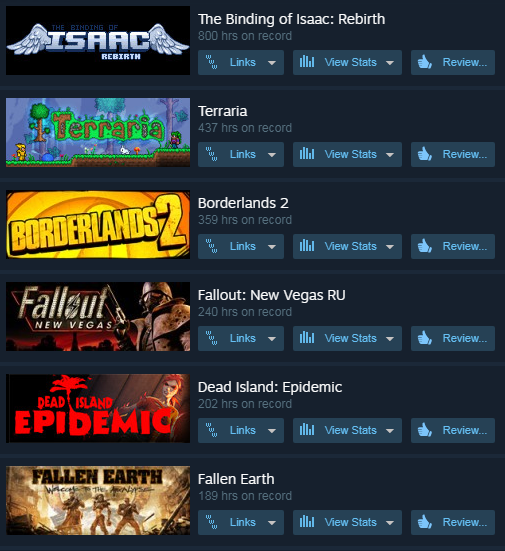The width and height of the screenshot is (505, 551).
Task: Click links chain icon for Fallen Earth
Action: tap(211, 522)
